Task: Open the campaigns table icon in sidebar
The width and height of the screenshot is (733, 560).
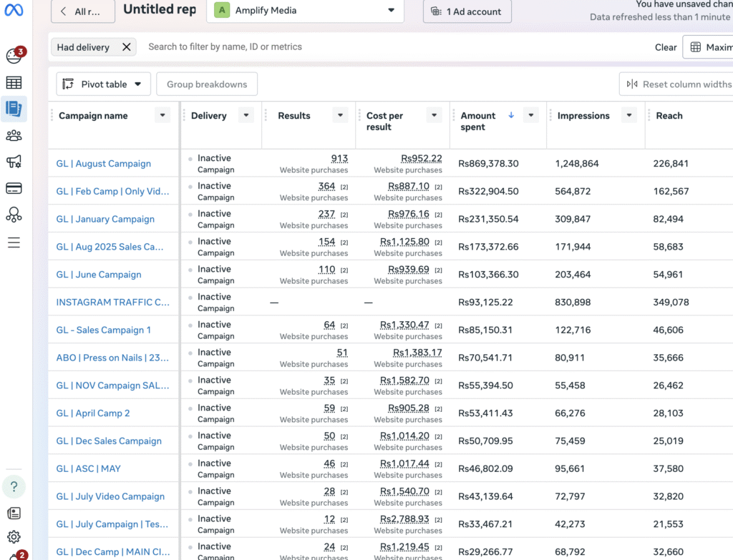Action: pos(14,83)
